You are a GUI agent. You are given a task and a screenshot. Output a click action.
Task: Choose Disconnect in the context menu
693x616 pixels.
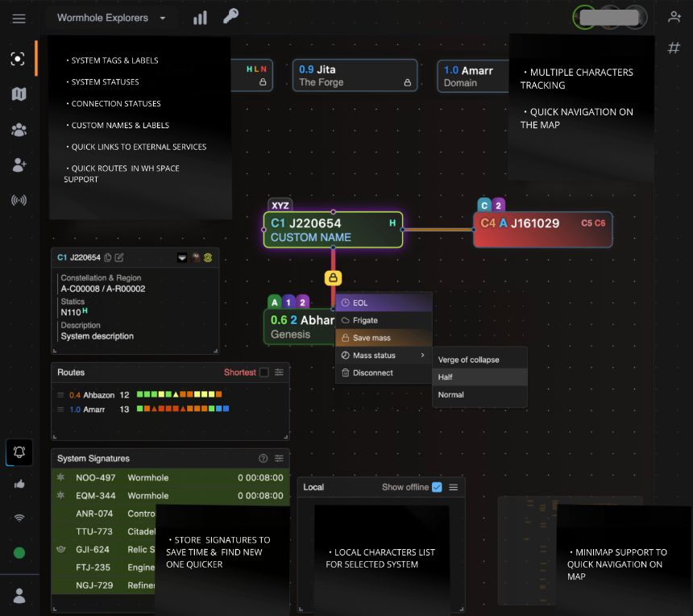pos(372,373)
